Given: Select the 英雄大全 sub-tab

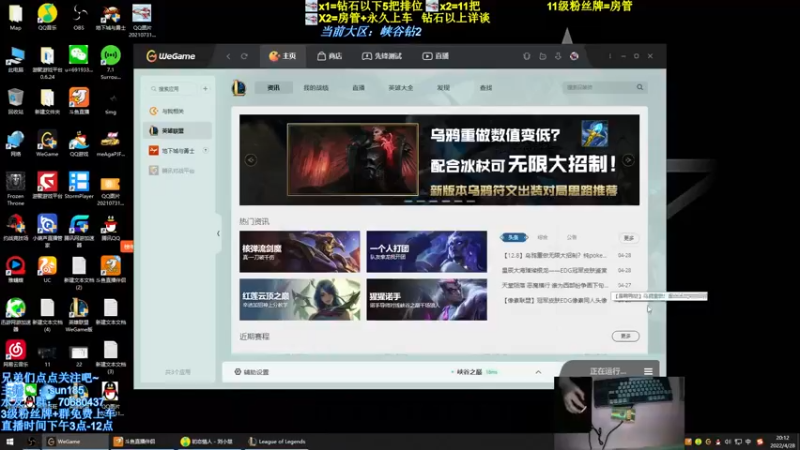Looking at the screenshot, I should point(401,88).
